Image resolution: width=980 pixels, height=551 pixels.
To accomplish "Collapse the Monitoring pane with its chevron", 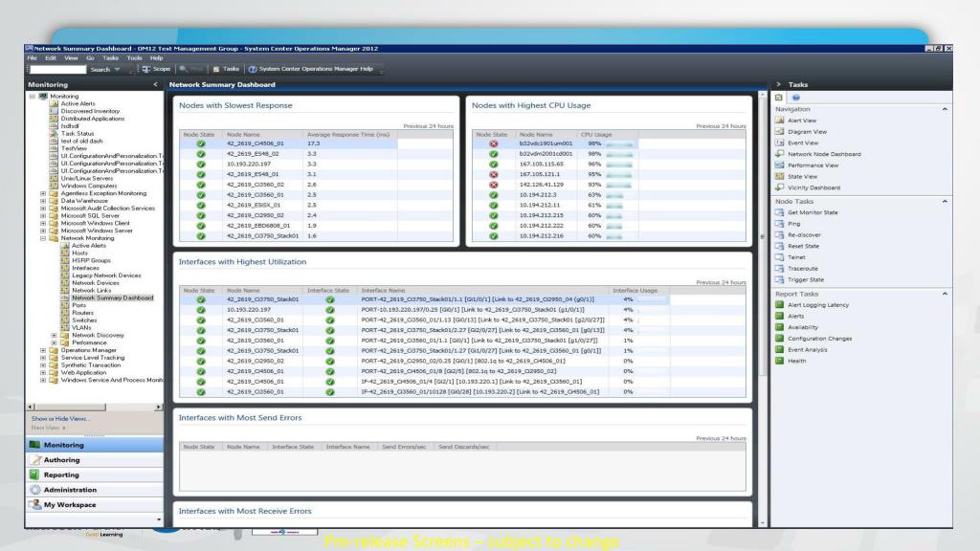I will click(156, 84).
